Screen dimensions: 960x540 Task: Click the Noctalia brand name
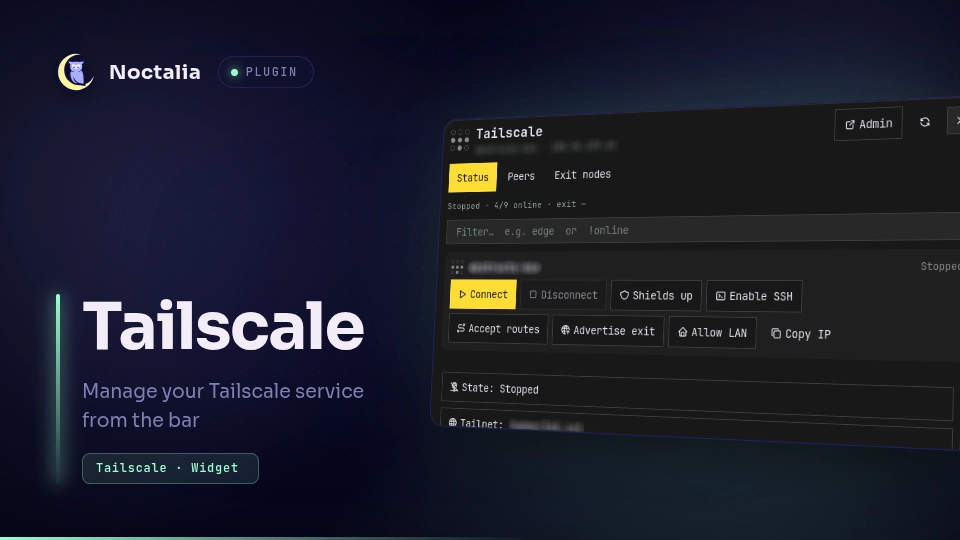click(x=155, y=72)
